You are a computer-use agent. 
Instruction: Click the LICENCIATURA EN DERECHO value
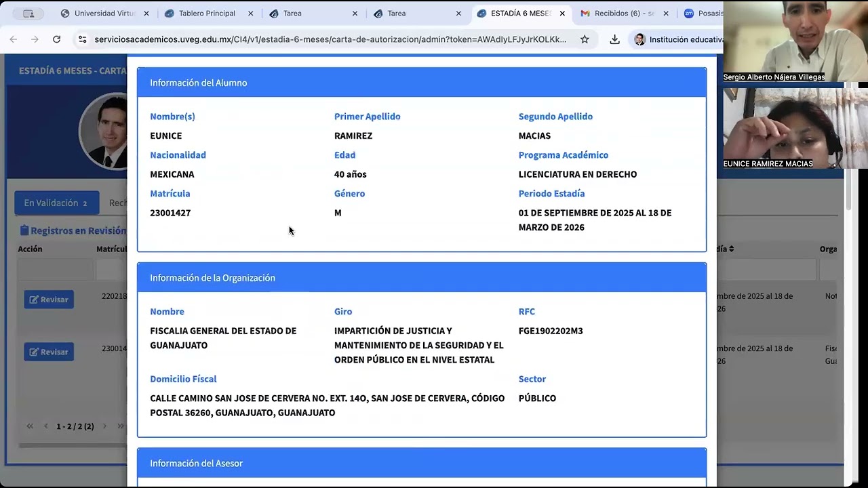point(578,174)
